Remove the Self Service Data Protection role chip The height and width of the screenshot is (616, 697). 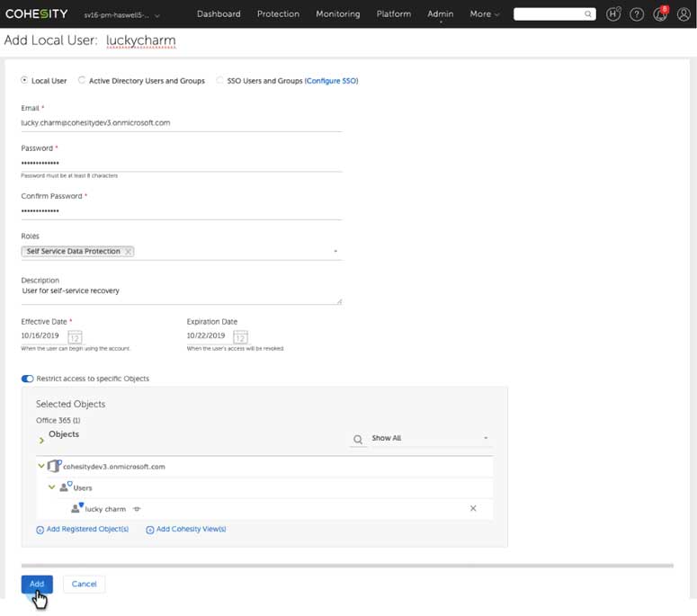(129, 252)
